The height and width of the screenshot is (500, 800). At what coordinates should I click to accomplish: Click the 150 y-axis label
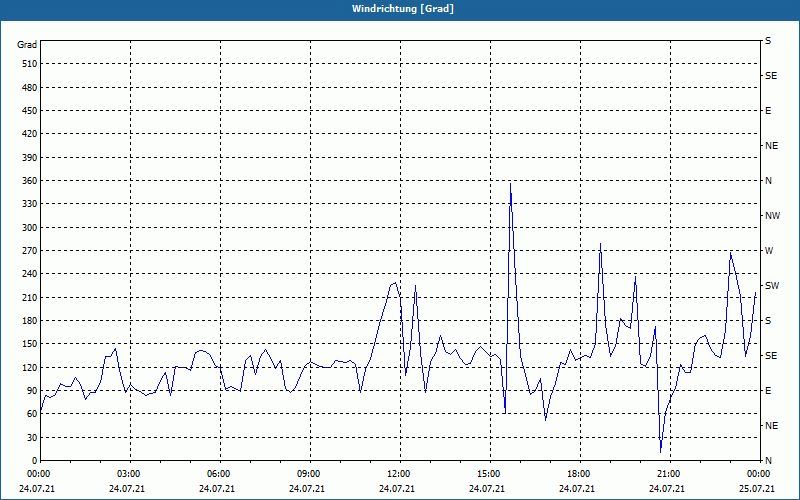pos(30,344)
